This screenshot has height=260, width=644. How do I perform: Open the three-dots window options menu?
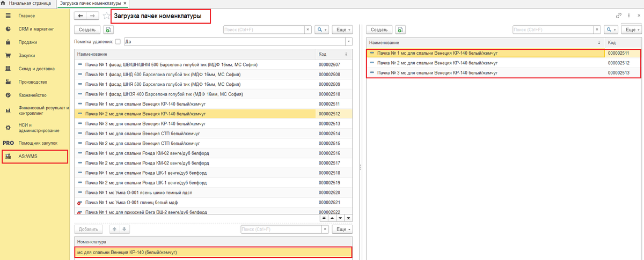(x=628, y=16)
